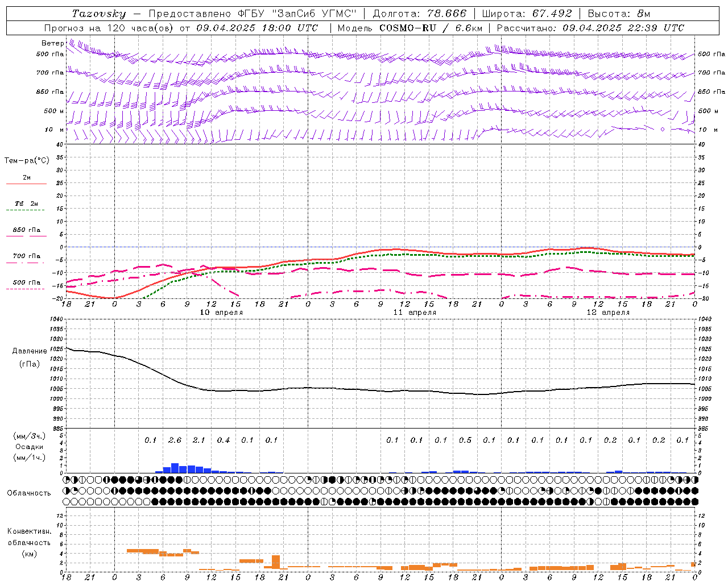Click the 2.1 precipitation value
Viewport: 728px width, 582px height.
pyautogui.click(x=198, y=440)
